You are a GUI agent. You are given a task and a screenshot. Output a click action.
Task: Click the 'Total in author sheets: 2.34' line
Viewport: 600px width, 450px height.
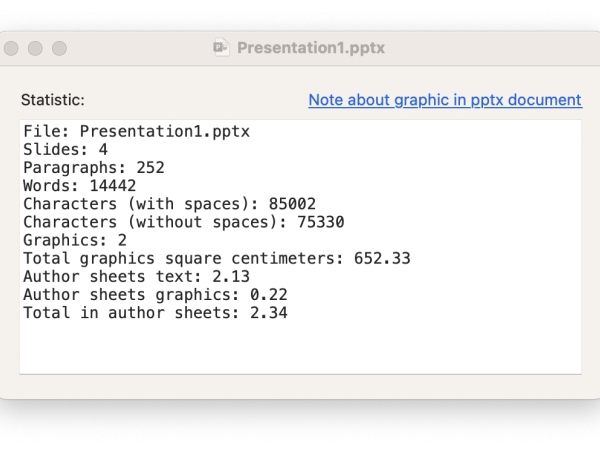pyautogui.click(x=155, y=313)
